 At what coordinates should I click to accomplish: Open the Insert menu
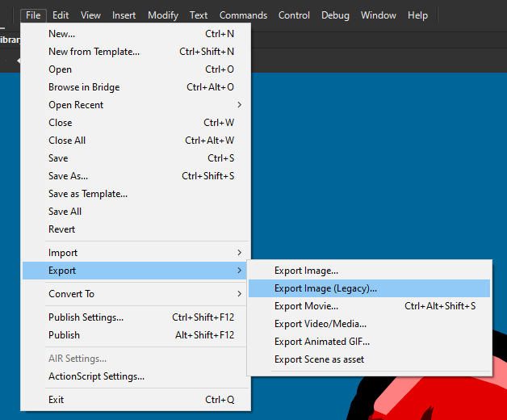point(124,15)
